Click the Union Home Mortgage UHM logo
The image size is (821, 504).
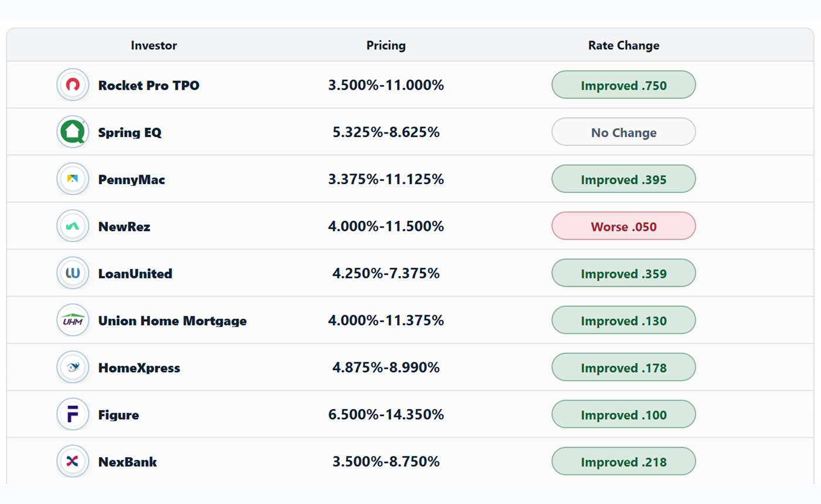click(73, 321)
